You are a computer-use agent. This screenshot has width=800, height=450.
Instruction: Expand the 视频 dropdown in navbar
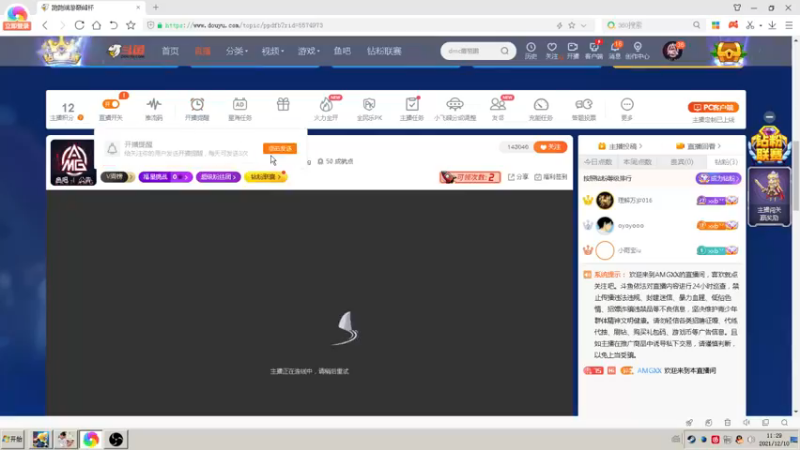point(272,51)
